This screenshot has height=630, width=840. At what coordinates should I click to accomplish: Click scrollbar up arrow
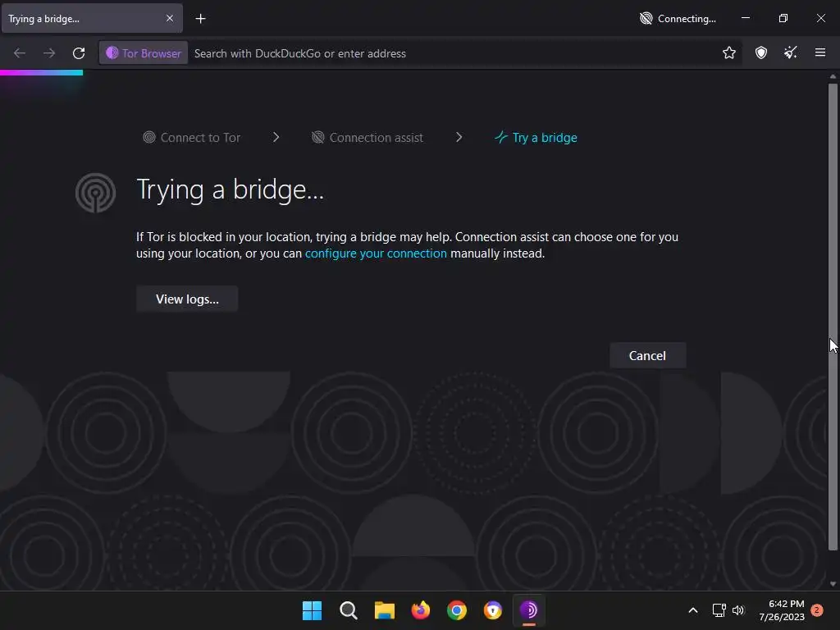833,76
